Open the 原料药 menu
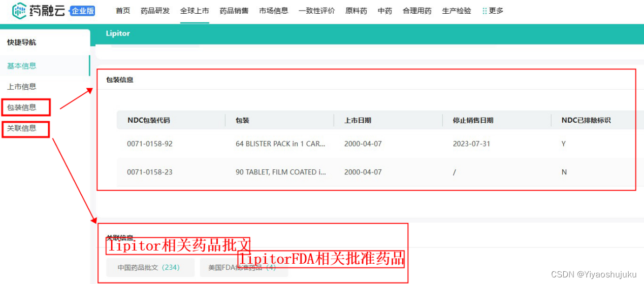This screenshot has width=644, height=284. pos(356,11)
